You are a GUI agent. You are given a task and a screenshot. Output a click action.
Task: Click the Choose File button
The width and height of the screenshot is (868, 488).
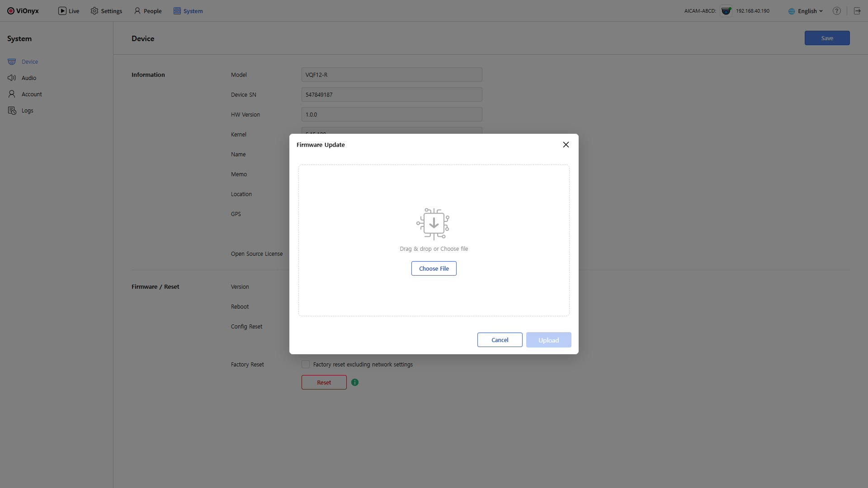[434, 268]
